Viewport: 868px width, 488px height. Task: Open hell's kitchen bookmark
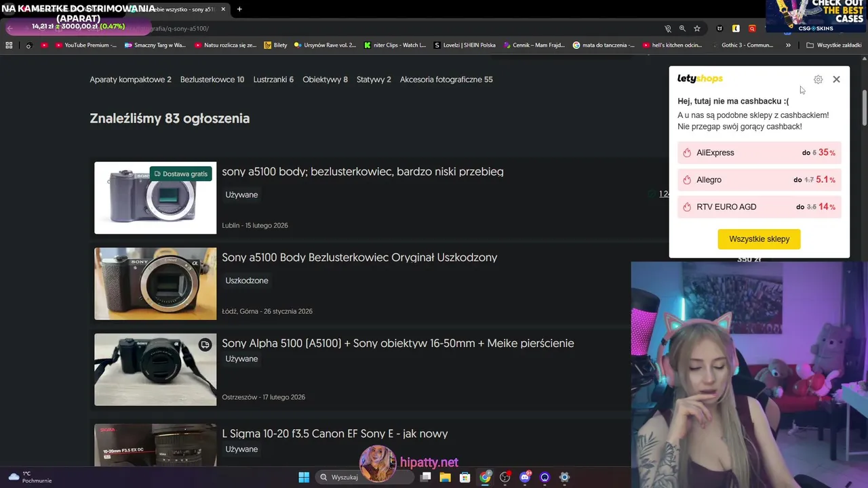[673, 45]
